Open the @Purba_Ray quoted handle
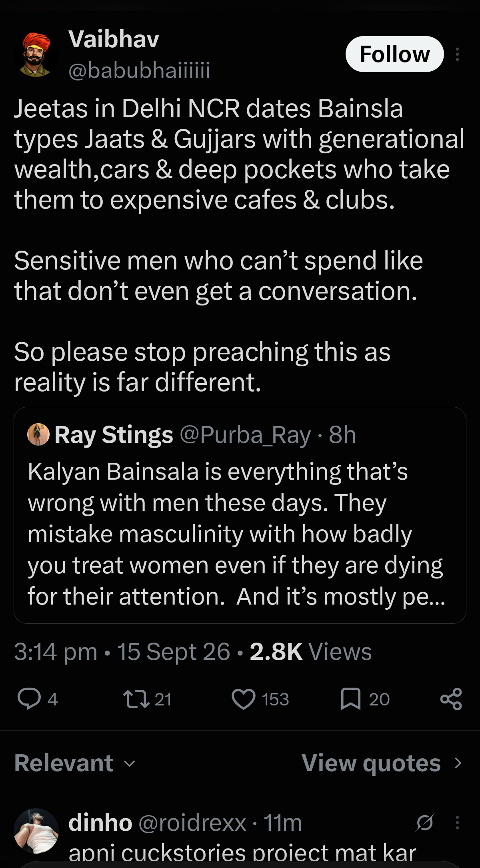Image resolution: width=480 pixels, height=868 pixels. click(245, 434)
